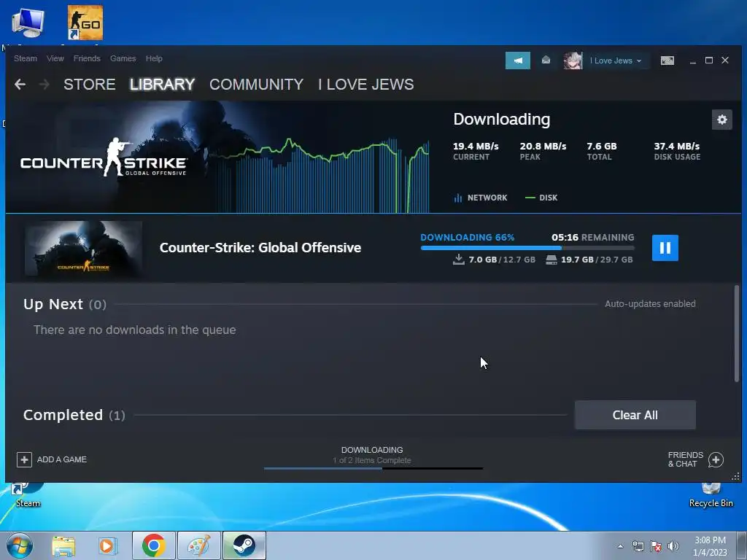Navigate to the STORE tab

click(x=90, y=85)
